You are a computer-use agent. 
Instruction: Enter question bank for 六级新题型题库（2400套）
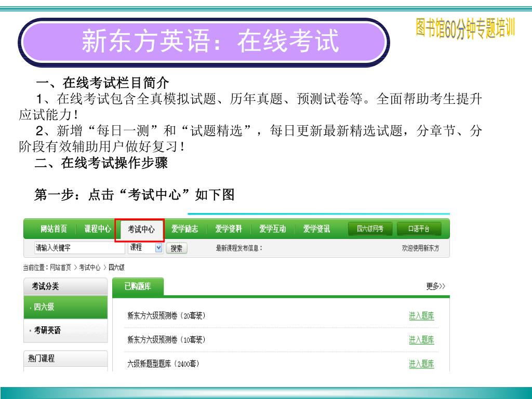click(421, 364)
